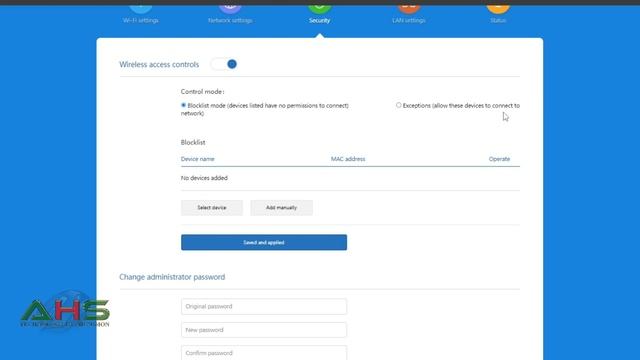Click the Device name column header
This screenshot has width=640, height=360.
click(198, 159)
